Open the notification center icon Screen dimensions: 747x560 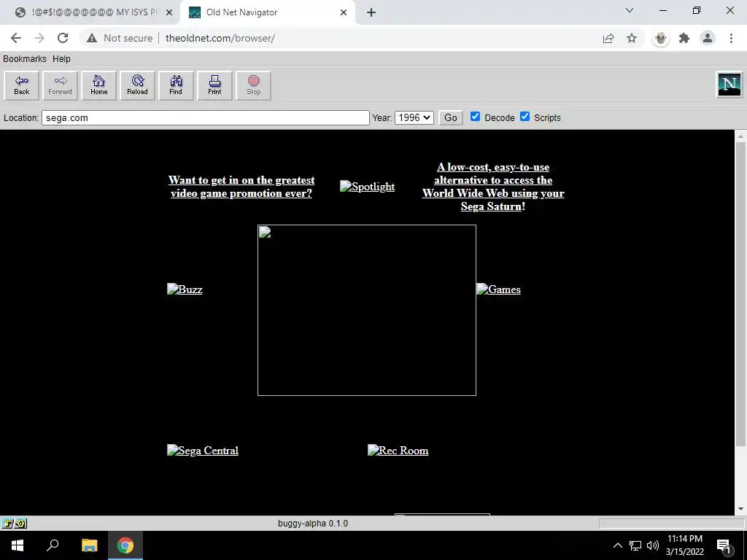[724, 546]
